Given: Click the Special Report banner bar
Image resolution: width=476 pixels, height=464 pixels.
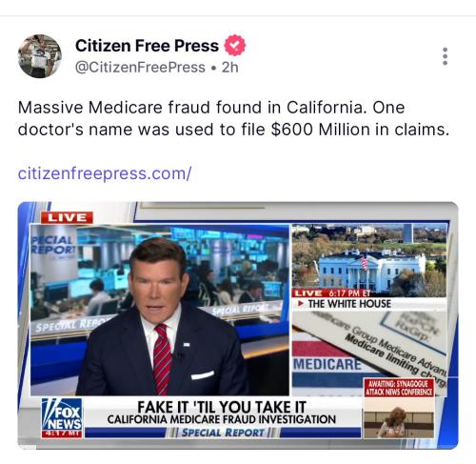Looking at the screenshot, I should point(223,433).
